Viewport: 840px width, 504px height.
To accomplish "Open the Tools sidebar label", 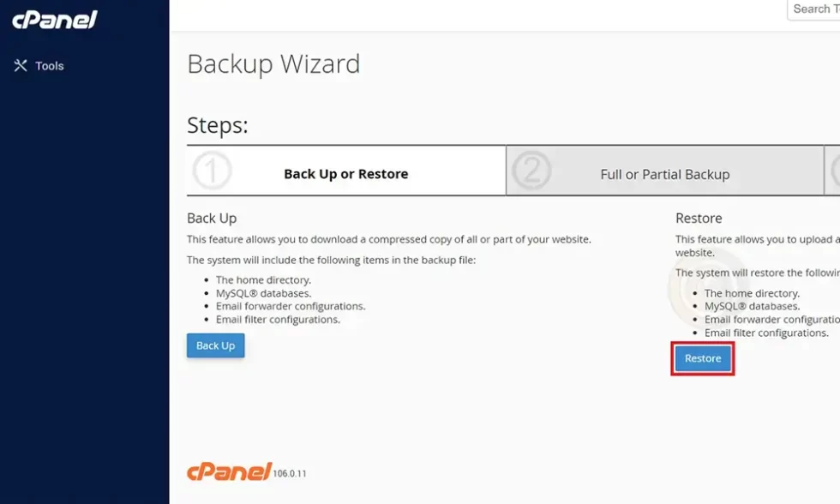I will (50, 66).
